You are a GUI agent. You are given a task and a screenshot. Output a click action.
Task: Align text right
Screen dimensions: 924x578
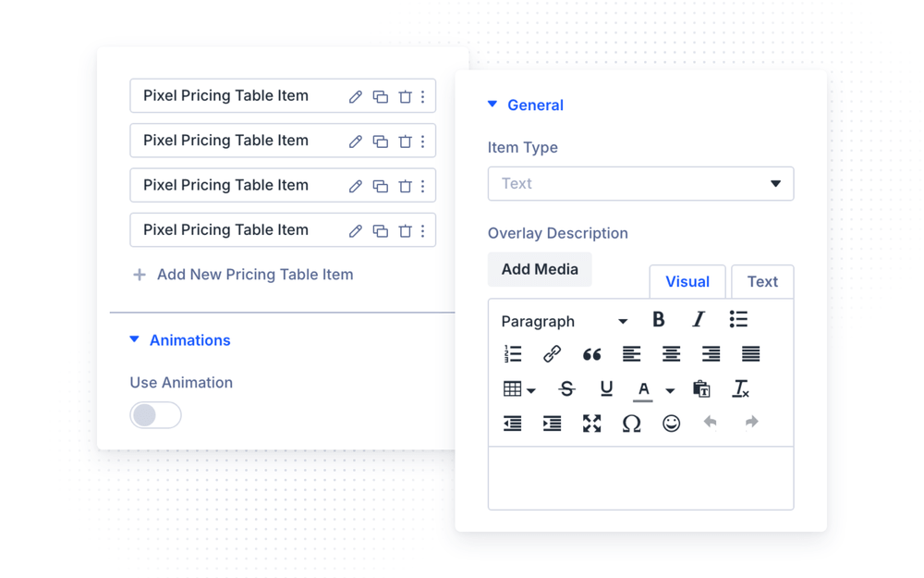[711, 354]
